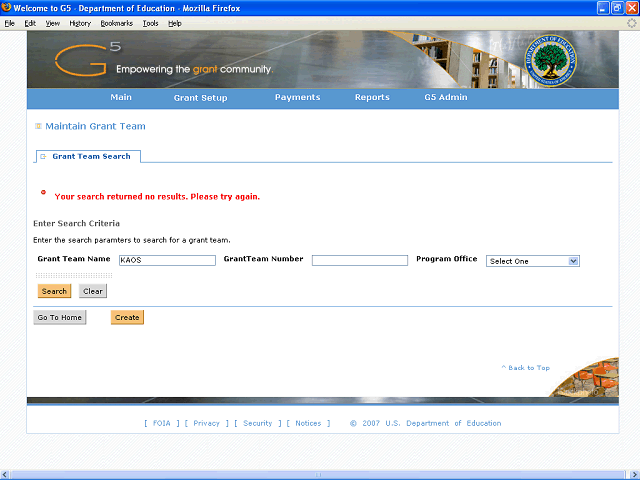640x480 pixels.
Task: Click the red error bullet icon
Action: tap(43, 192)
